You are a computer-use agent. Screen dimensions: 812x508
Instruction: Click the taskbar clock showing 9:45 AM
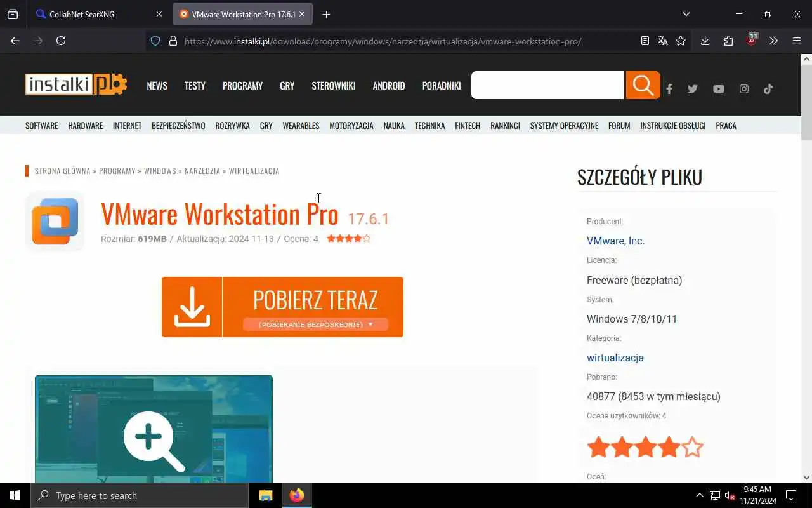tap(757, 495)
